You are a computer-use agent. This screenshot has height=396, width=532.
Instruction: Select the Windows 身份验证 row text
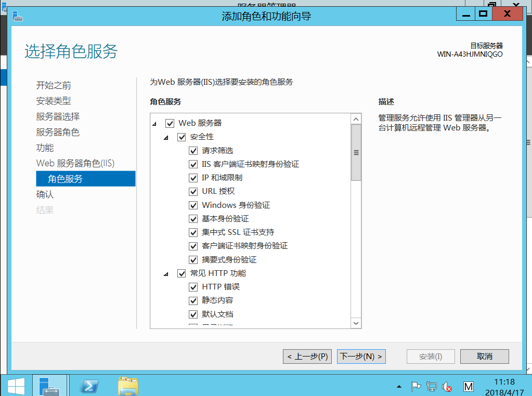click(x=236, y=205)
